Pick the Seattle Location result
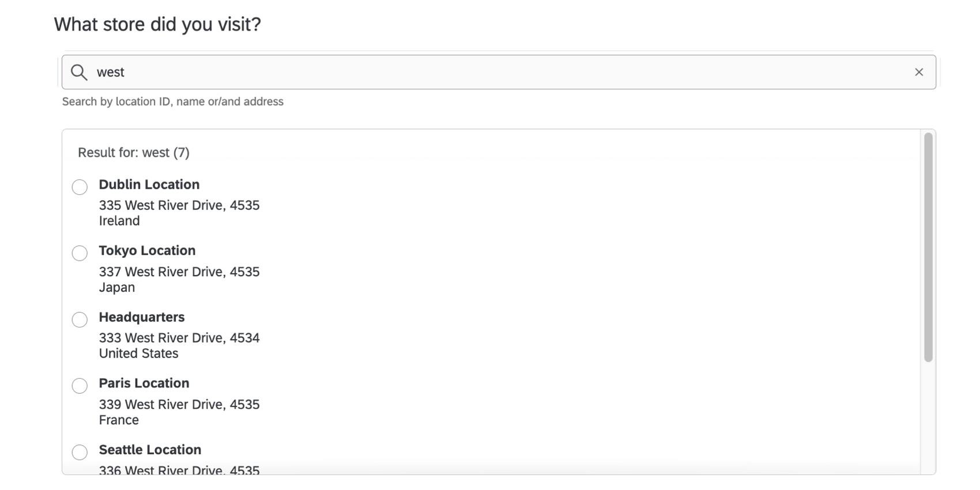Image resolution: width=980 pixels, height=490 pixels. pyautogui.click(x=80, y=453)
